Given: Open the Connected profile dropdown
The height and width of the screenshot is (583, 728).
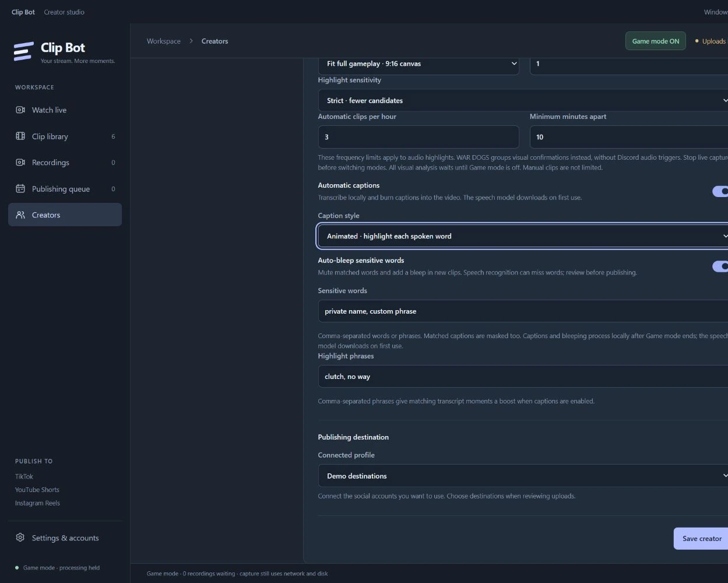Looking at the screenshot, I should [523, 476].
